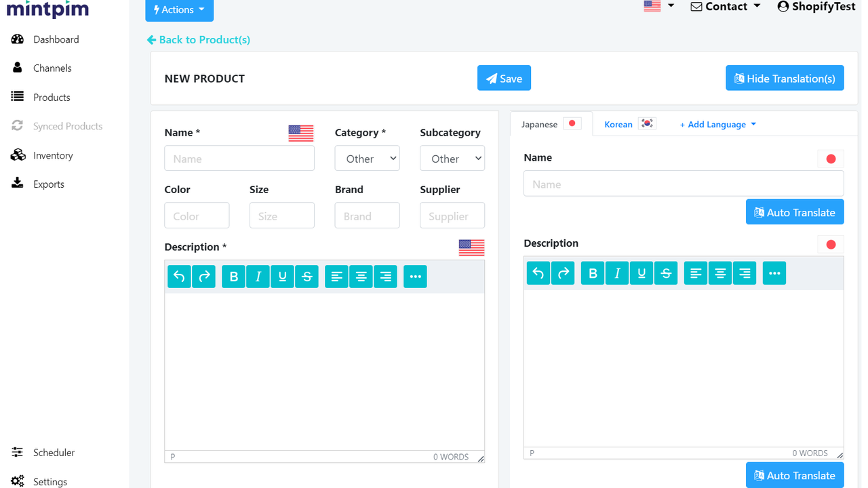Expand the Contact menu
Viewport: 868px width, 488px height.
[x=726, y=7]
